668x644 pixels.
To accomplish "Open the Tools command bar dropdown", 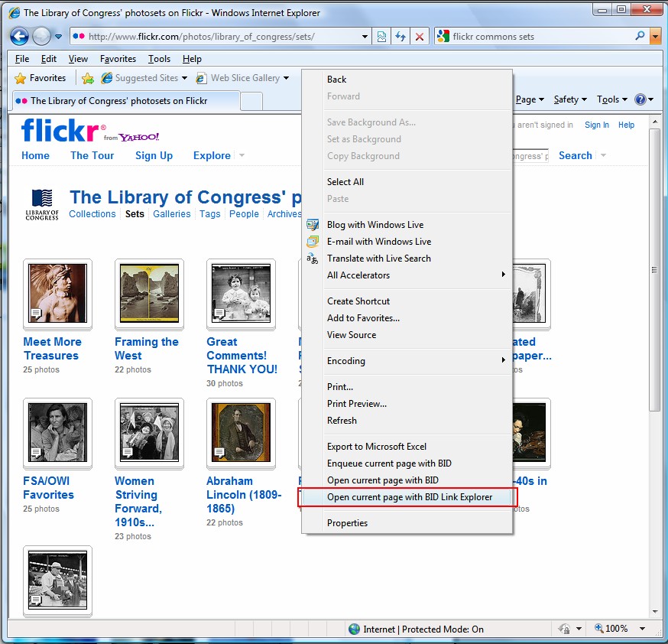I will click(612, 99).
